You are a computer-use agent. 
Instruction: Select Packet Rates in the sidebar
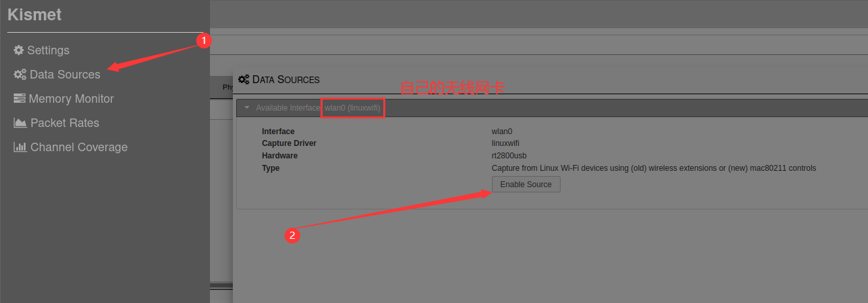tap(56, 123)
